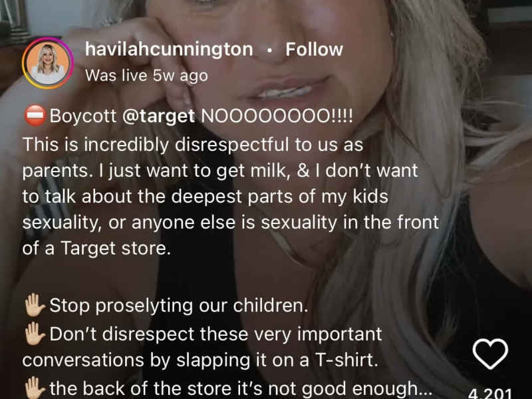The height and width of the screenshot is (399, 532).
Task: Expand the truncated caption at the ellipsis
Action: coord(426,389)
